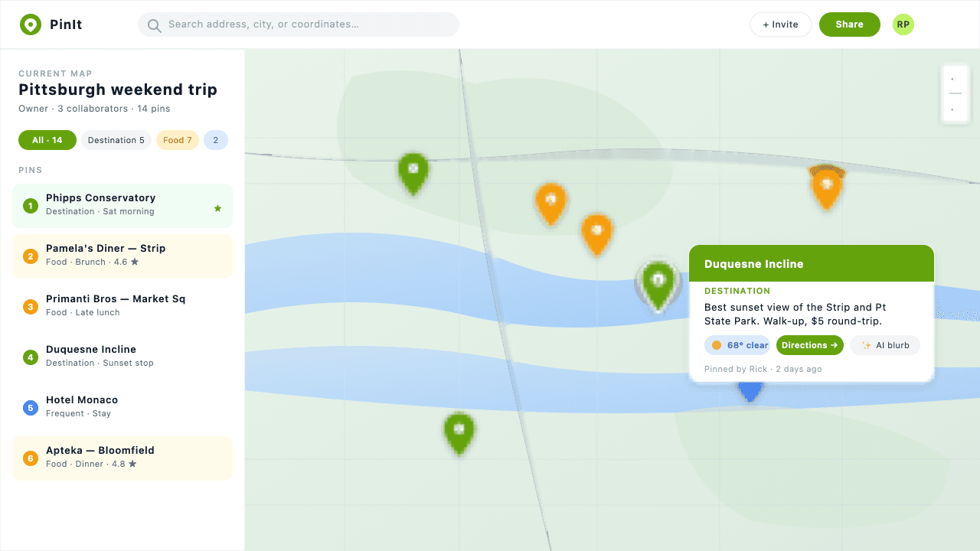Click the number 5 badge for Hotel Monaco
The width and height of the screenshot is (980, 551).
tap(31, 408)
